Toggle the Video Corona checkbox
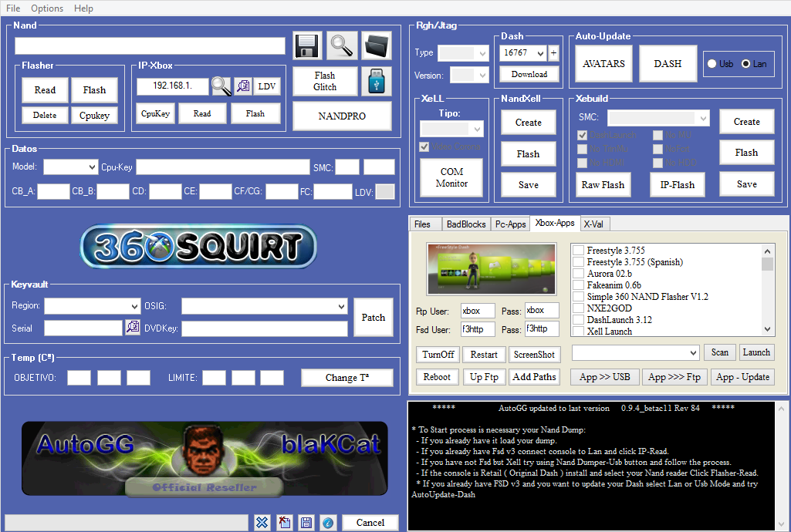 coord(424,146)
